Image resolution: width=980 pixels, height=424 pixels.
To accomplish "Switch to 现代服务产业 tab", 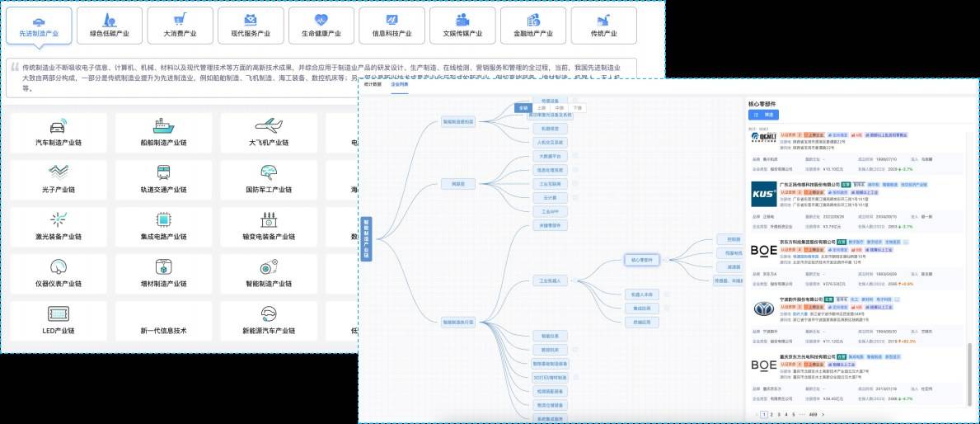I will tap(251, 26).
